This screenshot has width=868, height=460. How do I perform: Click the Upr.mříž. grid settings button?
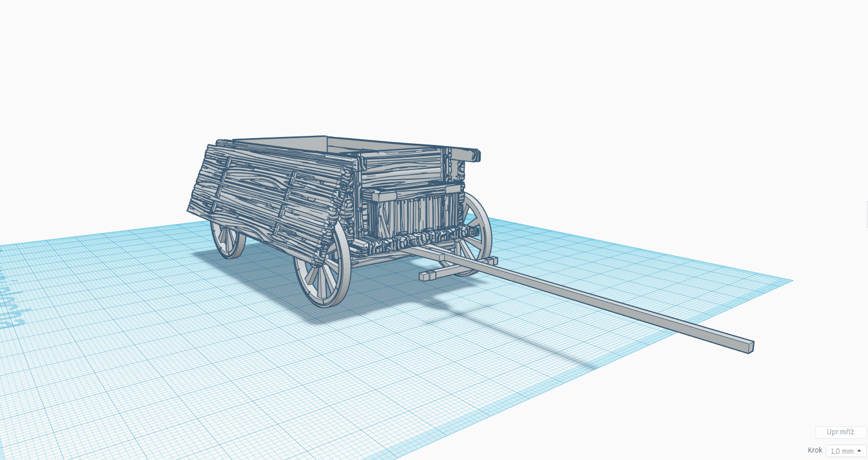[x=841, y=433]
